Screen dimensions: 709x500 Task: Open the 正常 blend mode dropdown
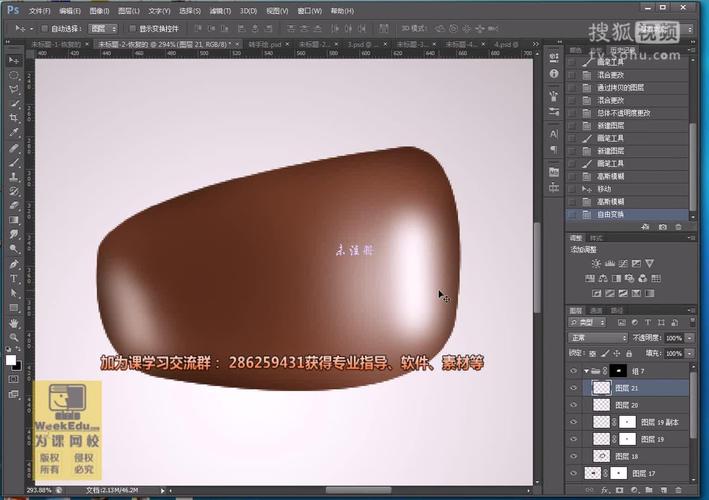click(597, 338)
